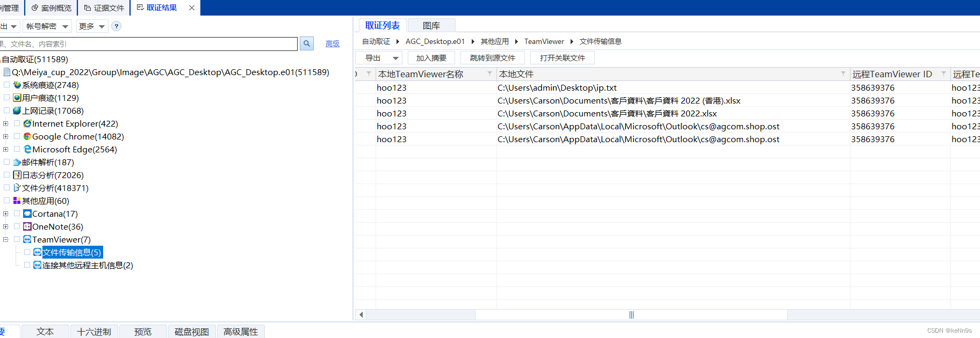Screen dimensions: 980x338
Task: Expand the Google Chrome node
Action: click(x=6, y=136)
